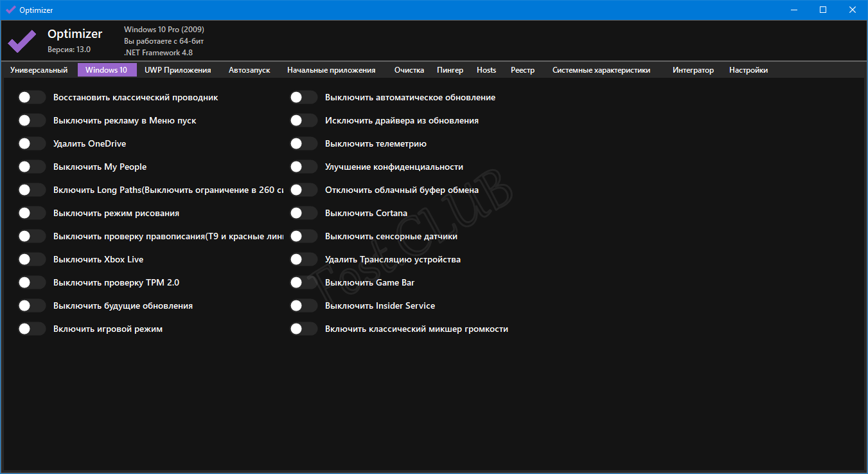
Task: Click Вы работаете с 64-бит text
Action: coord(164,41)
